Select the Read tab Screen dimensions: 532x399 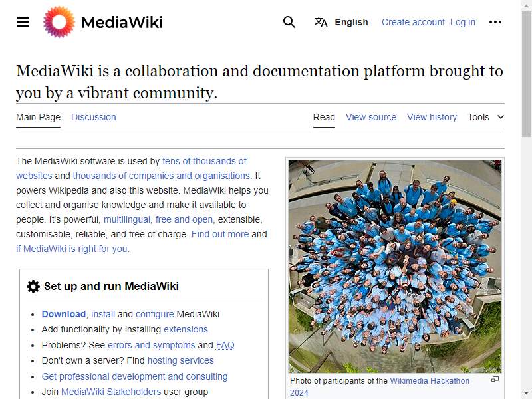click(x=324, y=117)
